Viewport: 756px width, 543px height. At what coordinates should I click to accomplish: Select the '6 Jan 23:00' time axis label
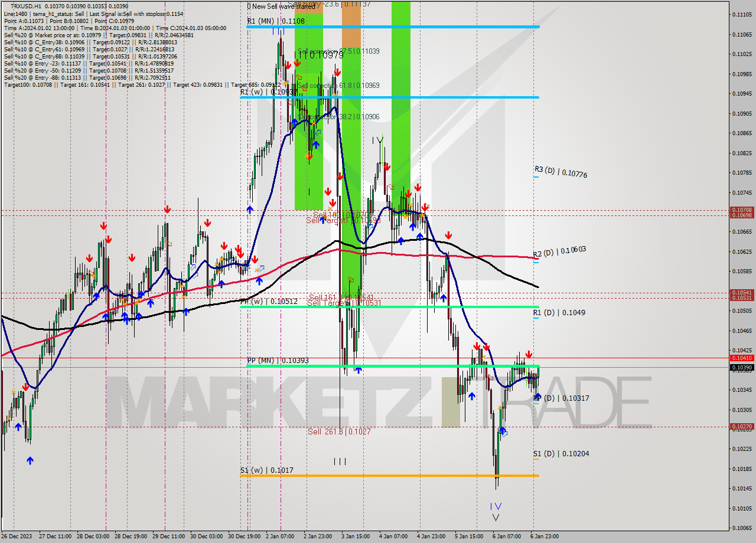(x=545, y=537)
